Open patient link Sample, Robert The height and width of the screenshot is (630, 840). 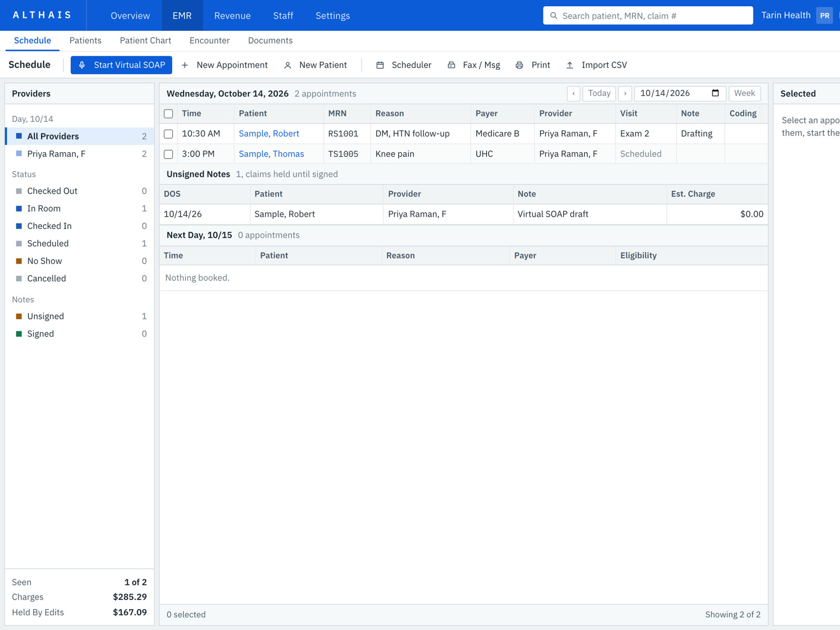pyautogui.click(x=269, y=134)
